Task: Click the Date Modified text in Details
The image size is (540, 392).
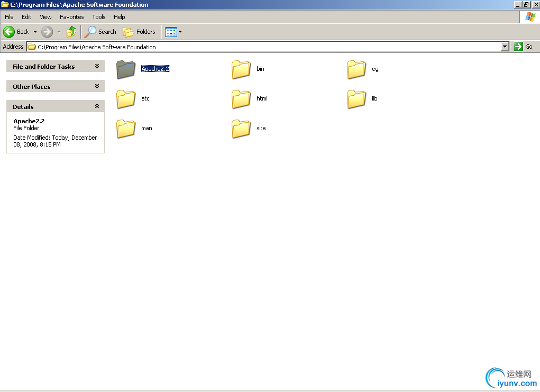Action: pos(55,141)
